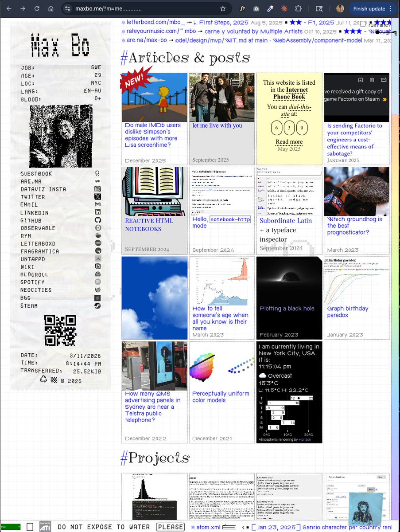Open the UNTAPPD sidebar link
This screenshot has height=532, width=400.
(x=32, y=259)
